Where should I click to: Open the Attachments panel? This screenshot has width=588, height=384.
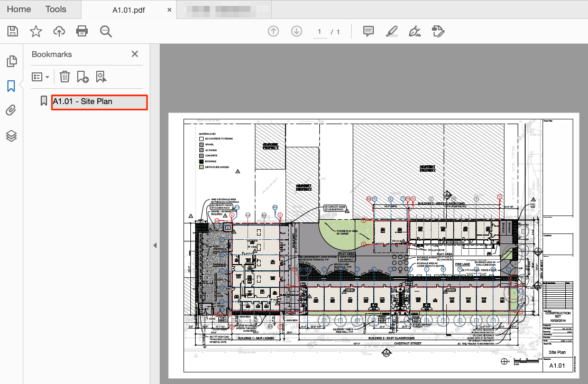click(x=12, y=110)
